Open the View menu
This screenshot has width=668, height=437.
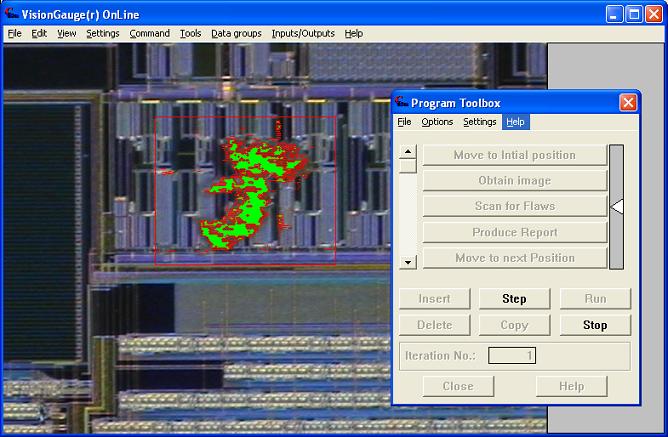coord(66,34)
